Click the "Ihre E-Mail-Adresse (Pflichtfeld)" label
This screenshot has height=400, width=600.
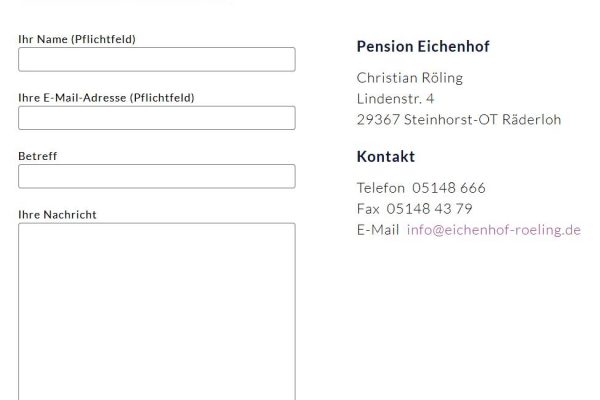pos(106,97)
